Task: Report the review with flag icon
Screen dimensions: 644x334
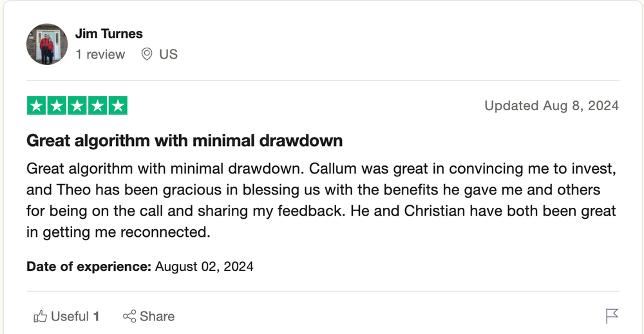Action: click(612, 316)
